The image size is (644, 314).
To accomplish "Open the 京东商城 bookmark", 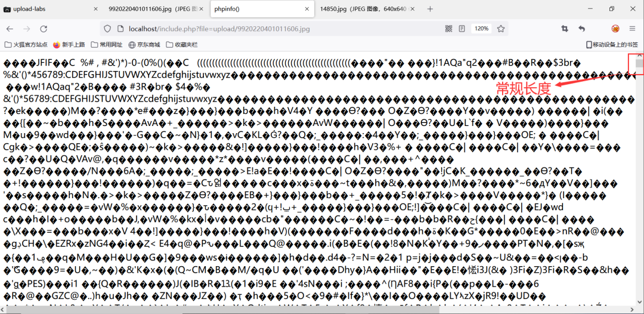I will 144,45.
